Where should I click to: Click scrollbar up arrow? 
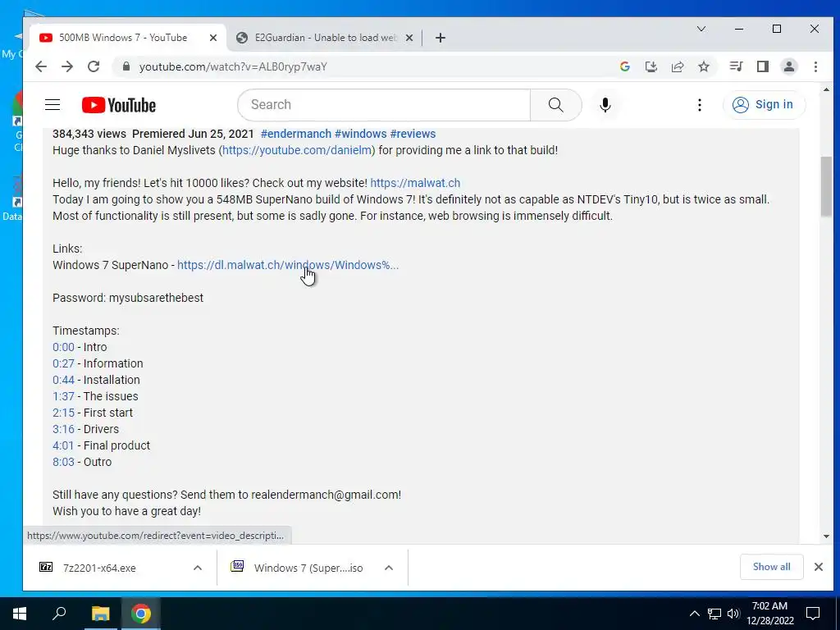[826, 90]
